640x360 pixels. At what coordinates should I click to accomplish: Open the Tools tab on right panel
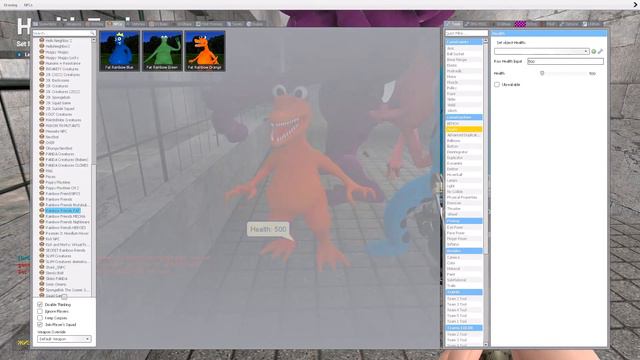coord(453,24)
